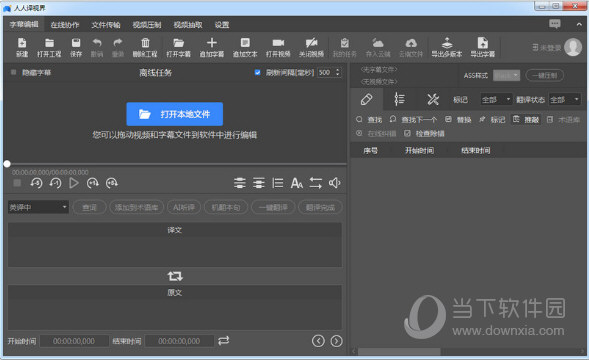Switch to the 在线协作 tab
The image size is (589, 360).
65,25
